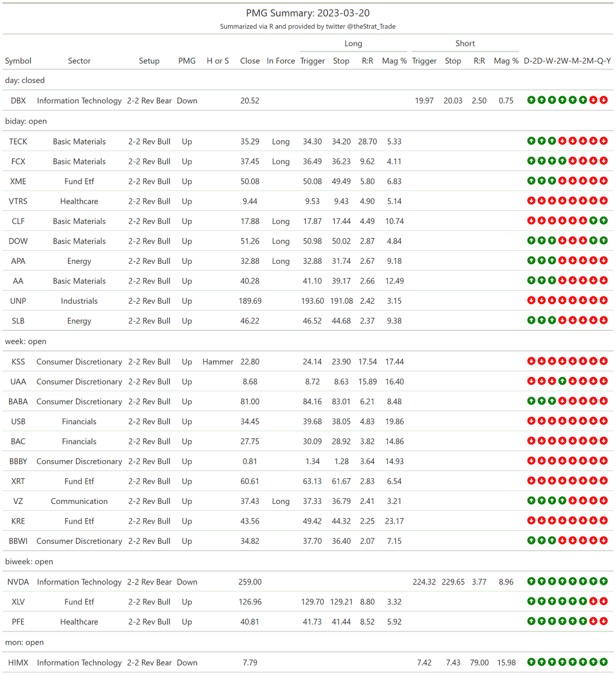Viewport: 616px width, 675px height.
Task: Click the 'H or S' column header
Action: pos(218,61)
